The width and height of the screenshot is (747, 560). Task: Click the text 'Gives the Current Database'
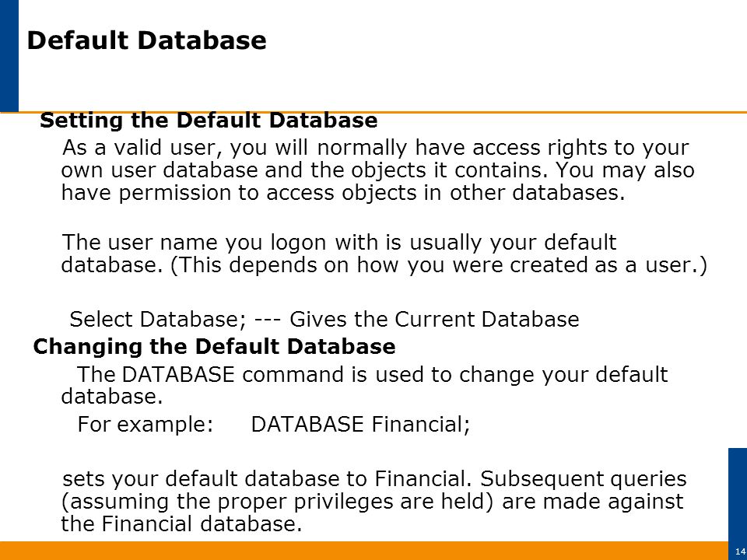click(434, 319)
